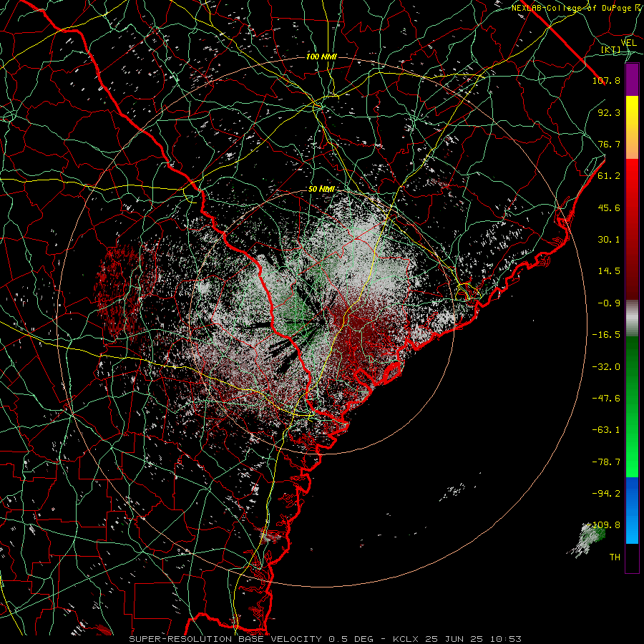Select the 14.5 value on velocity scale

tap(609, 271)
